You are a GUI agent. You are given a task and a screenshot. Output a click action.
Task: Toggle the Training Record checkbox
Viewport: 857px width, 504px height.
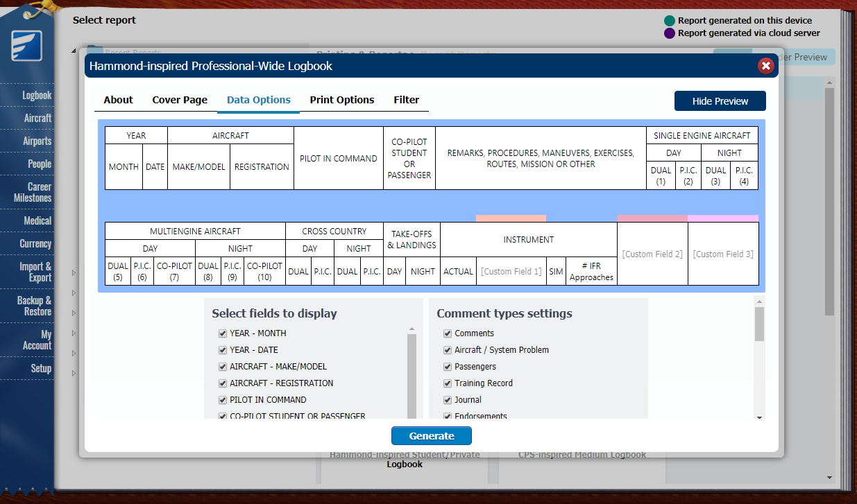(448, 383)
